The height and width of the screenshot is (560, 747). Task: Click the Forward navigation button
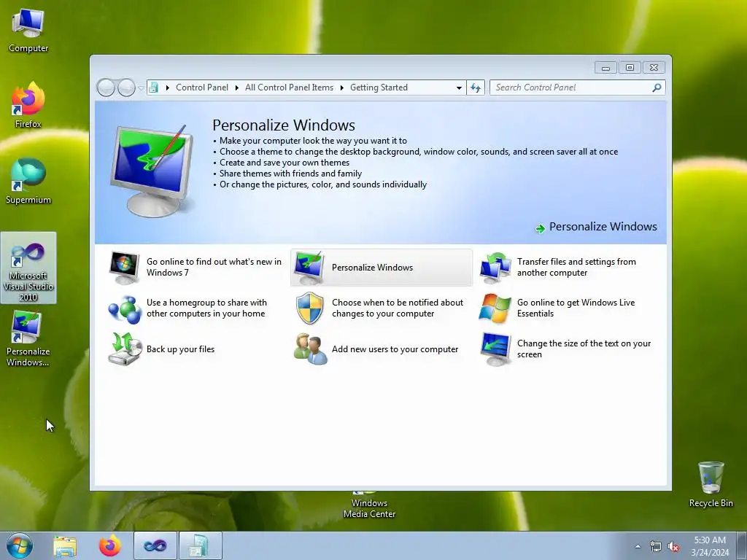pyautogui.click(x=126, y=87)
